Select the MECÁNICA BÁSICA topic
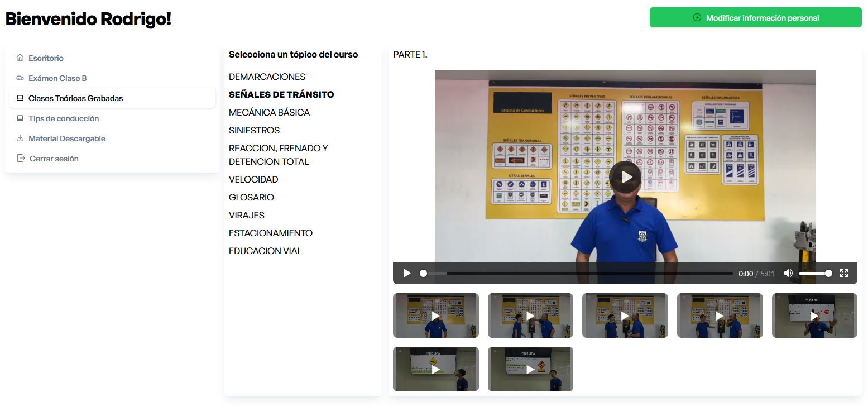The image size is (868, 411). (x=269, y=112)
